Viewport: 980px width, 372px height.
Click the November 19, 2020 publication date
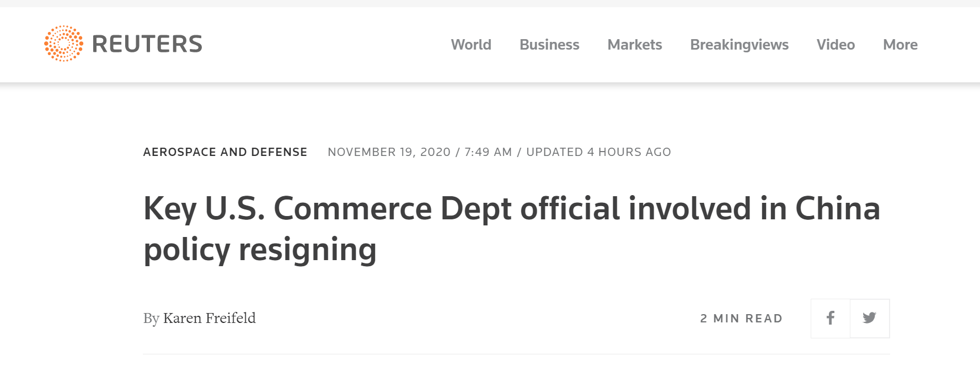(x=389, y=152)
